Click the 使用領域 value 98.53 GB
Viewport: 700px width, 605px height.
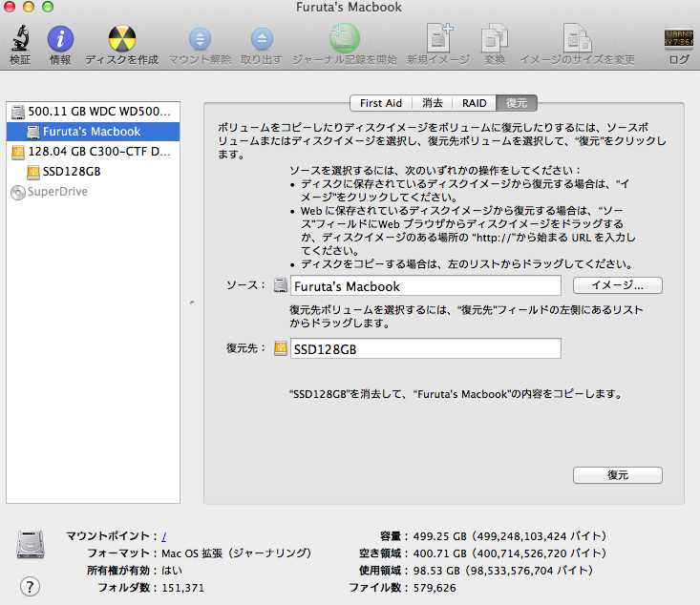(503, 571)
